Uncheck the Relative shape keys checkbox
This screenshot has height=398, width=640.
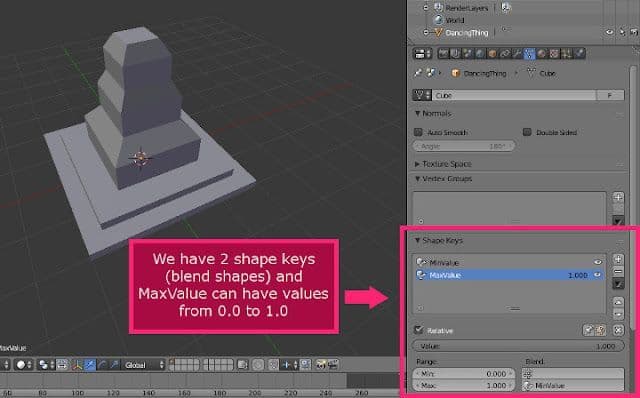pyautogui.click(x=418, y=329)
